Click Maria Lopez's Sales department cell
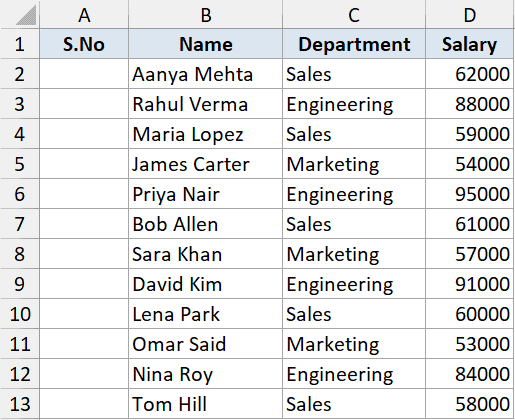Image resolution: width=515 pixels, height=420 pixels. point(354,134)
